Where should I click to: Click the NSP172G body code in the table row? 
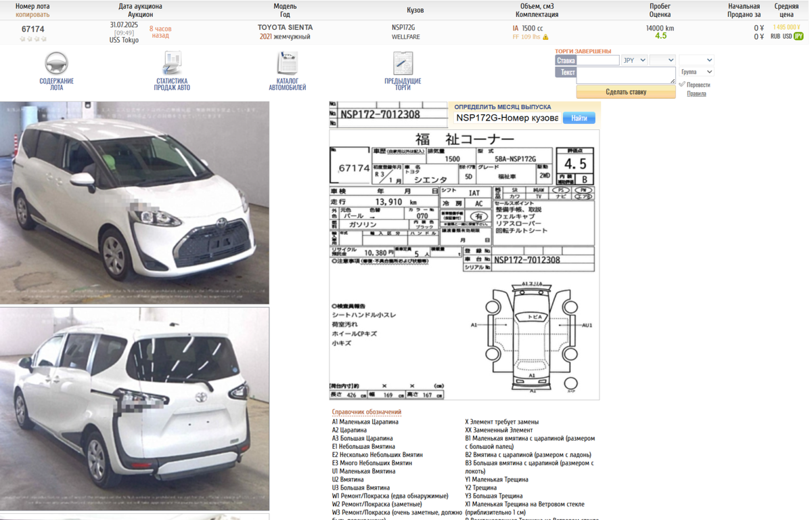click(x=403, y=28)
